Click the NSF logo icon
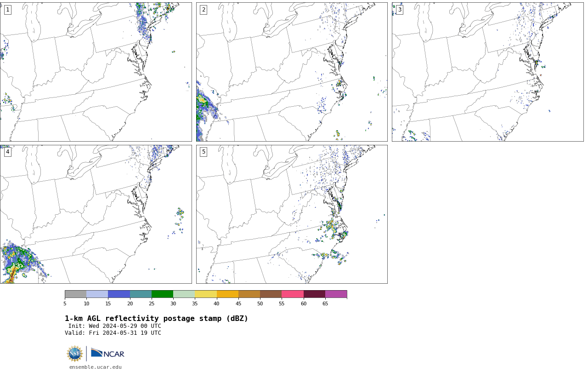Image resolution: width=588 pixels, height=372 pixels. tap(75, 354)
